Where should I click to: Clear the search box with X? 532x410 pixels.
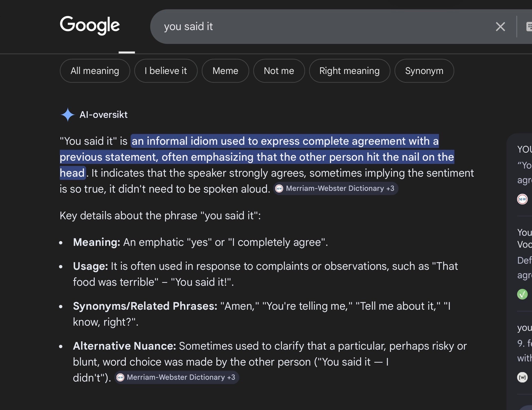click(500, 27)
